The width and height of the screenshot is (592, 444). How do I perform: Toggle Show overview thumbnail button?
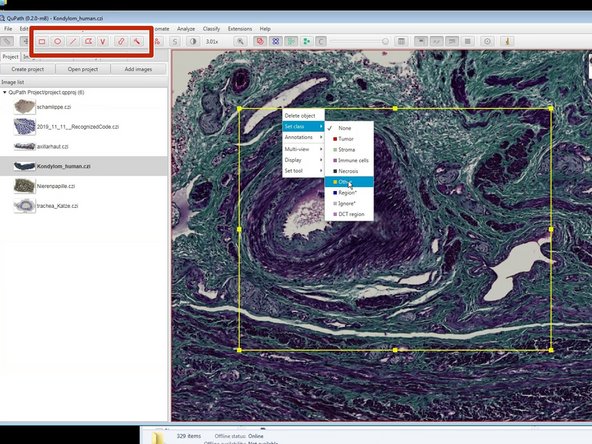(421, 42)
